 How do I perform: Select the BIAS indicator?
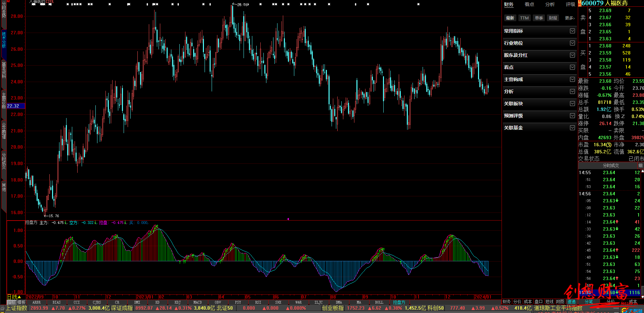pos(56,302)
